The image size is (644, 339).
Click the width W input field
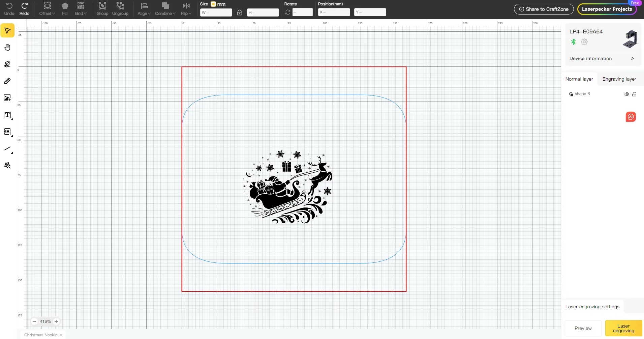(x=216, y=12)
